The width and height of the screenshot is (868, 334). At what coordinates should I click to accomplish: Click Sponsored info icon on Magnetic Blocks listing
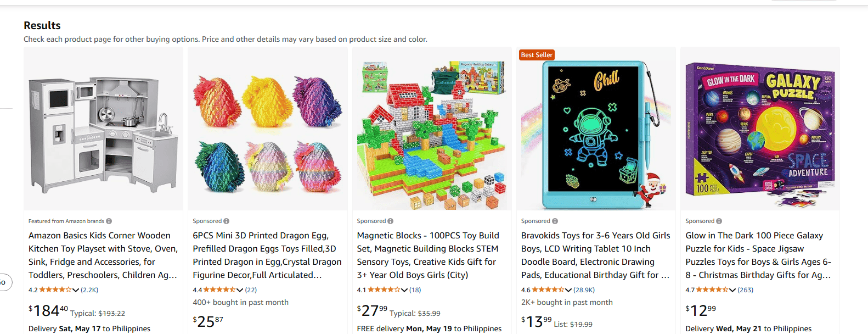390,221
